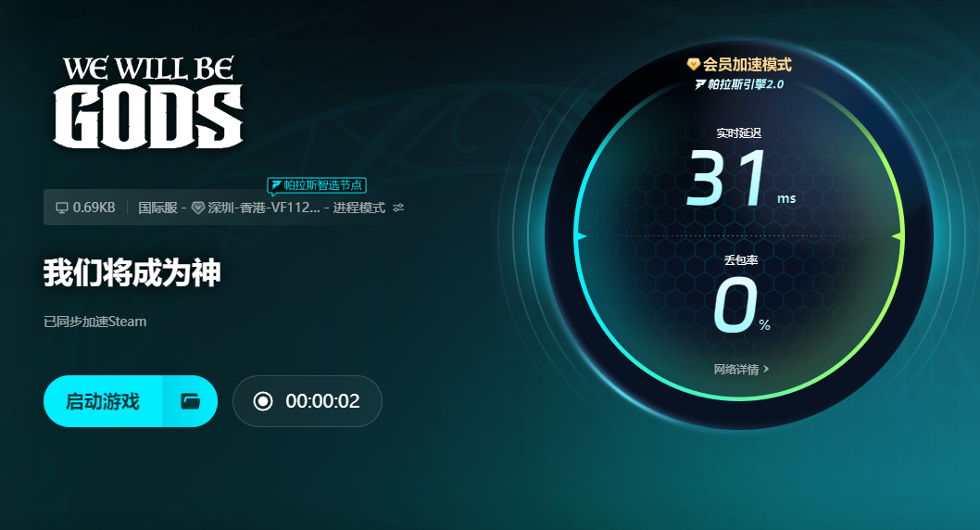980x530 pixels.
Task: Click the gold diamond icon beside 会员加速模式
Action: [693, 64]
